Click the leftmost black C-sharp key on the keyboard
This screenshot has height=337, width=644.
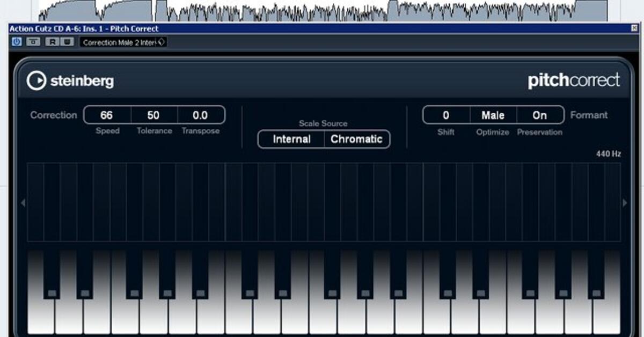coord(52,274)
